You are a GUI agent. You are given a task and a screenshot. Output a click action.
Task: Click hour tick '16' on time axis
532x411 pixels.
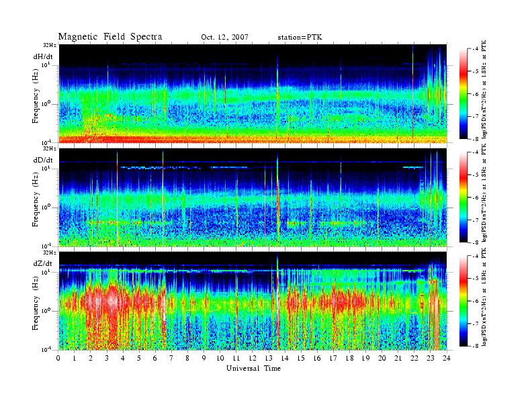click(x=317, y=359)
